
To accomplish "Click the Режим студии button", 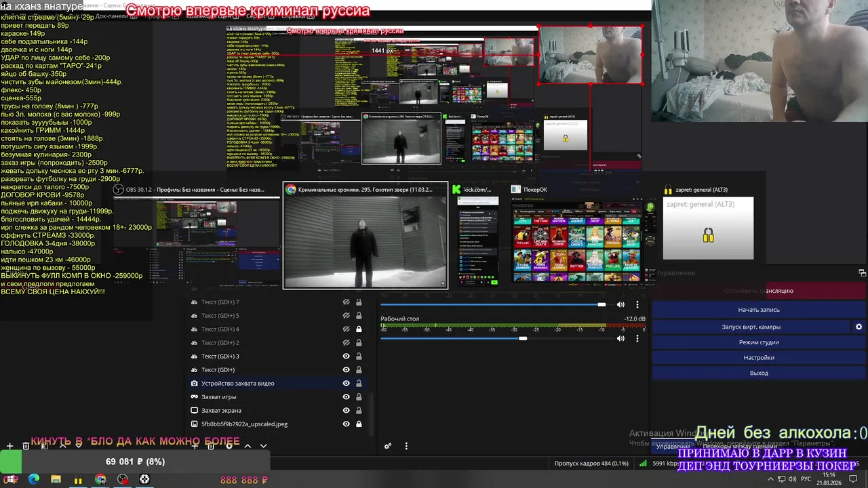I will coord(758,342).
